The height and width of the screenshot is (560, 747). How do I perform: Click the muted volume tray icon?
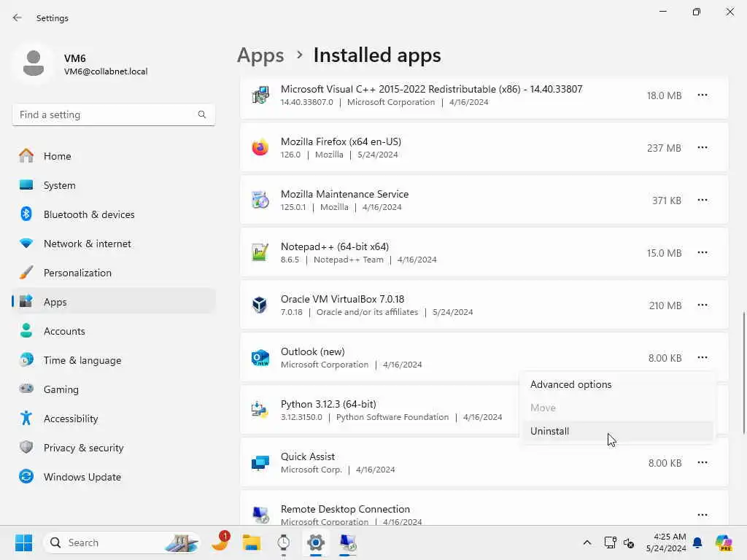click(628, 542)
